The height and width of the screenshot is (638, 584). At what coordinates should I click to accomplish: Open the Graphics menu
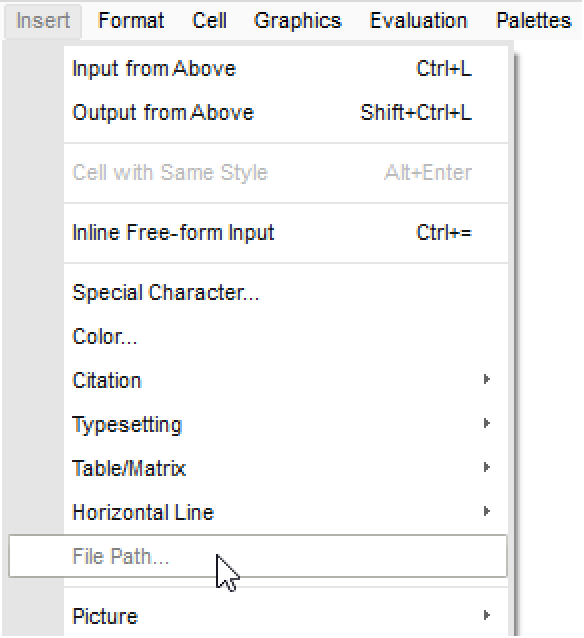coord(297,21)
